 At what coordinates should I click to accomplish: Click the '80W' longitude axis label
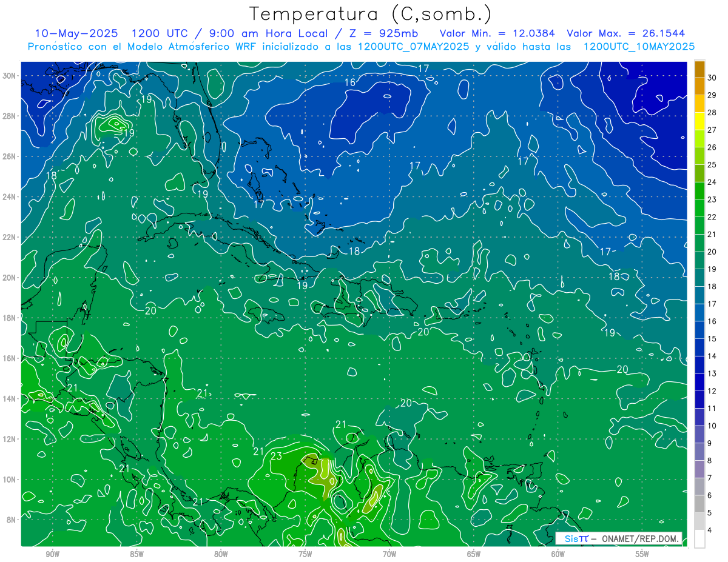221,554
